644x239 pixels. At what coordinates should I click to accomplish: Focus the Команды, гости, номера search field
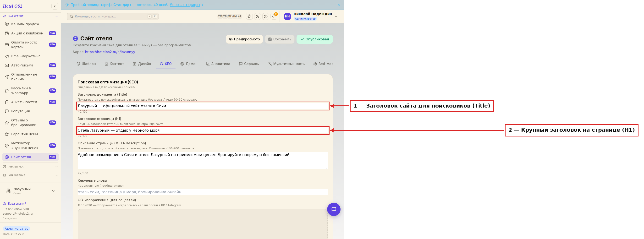click(113, 16)
